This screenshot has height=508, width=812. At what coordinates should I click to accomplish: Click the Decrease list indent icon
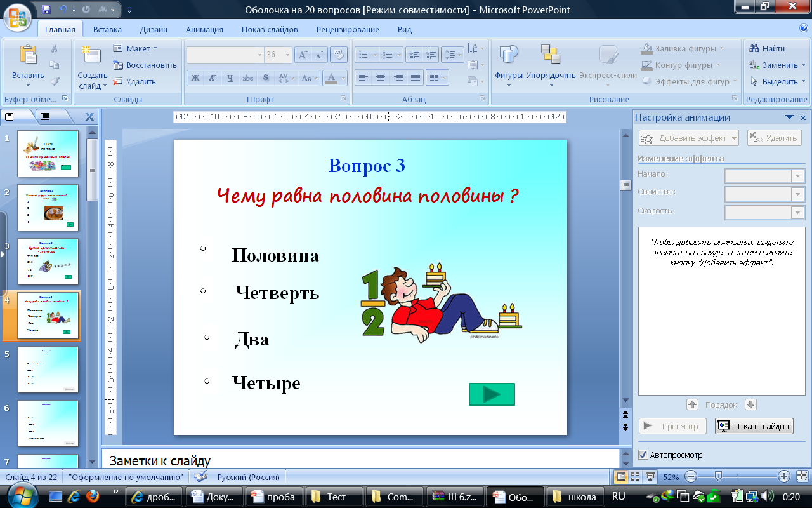414,55
